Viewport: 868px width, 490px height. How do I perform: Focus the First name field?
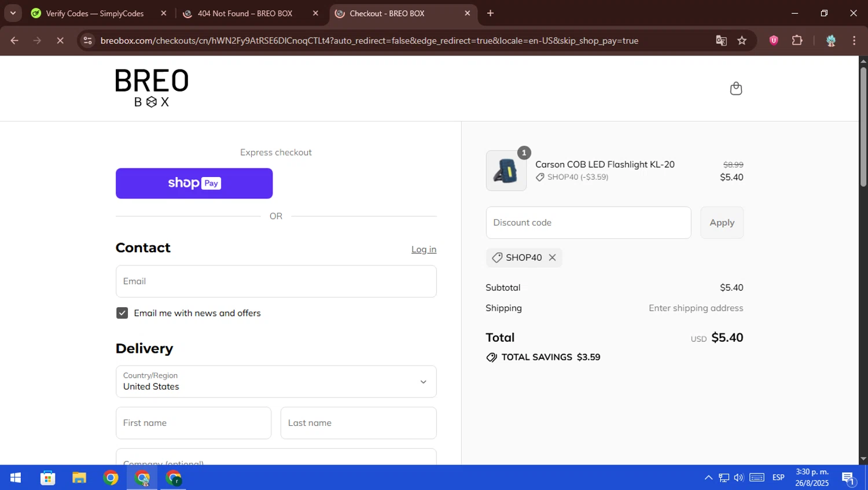point(193,423)
